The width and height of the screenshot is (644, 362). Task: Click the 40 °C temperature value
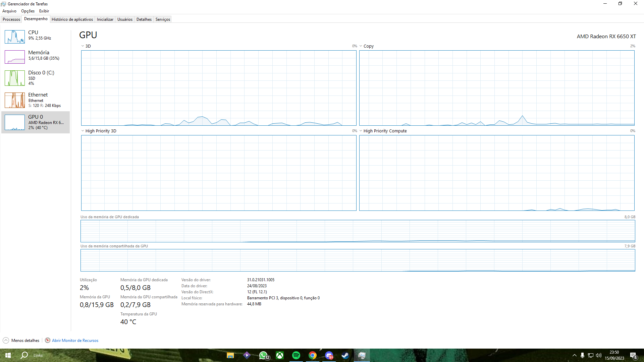pyautogui.click(x=128, y=322)
